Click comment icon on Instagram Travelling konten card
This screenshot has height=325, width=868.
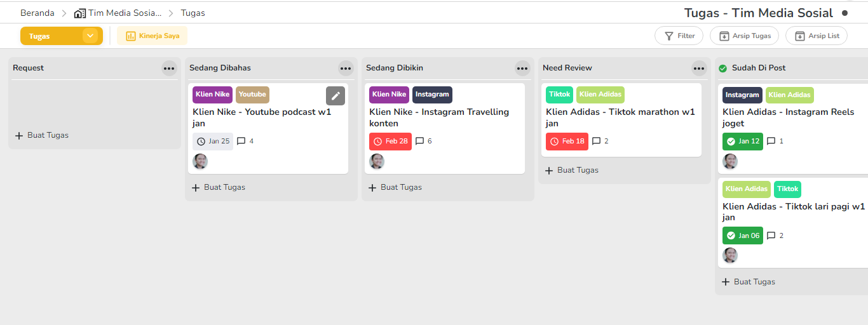coord(419,141)
